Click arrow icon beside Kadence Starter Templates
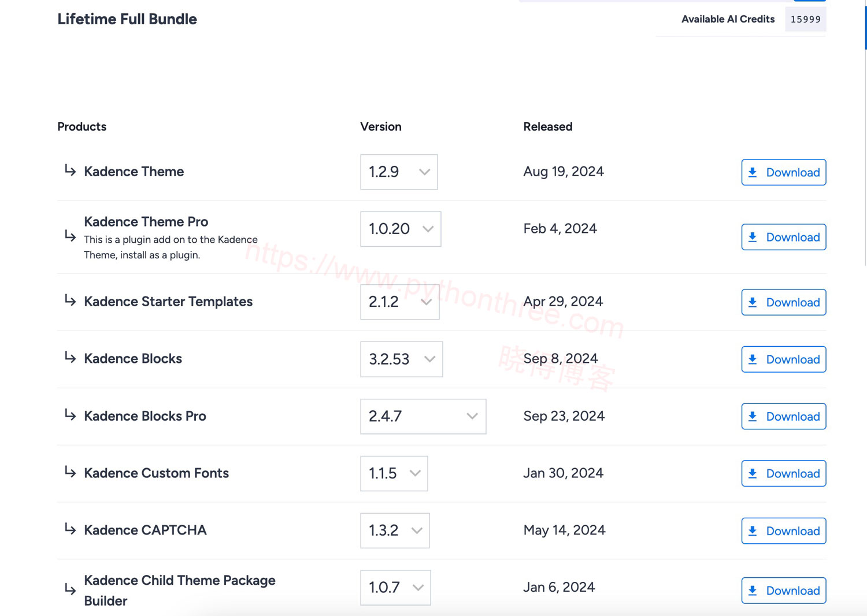 pos(70,300)
